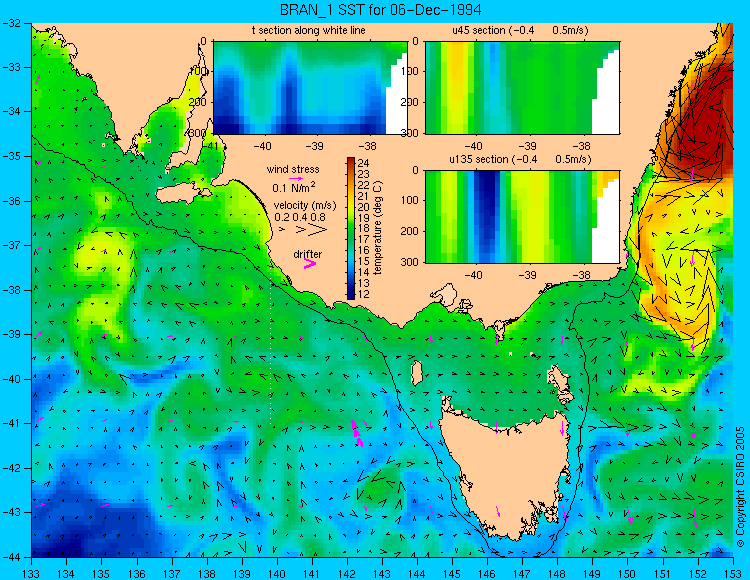The height and width of the screenshot is (580, 750).
Task: Click the temperature color bar
Action: [351, 228]
